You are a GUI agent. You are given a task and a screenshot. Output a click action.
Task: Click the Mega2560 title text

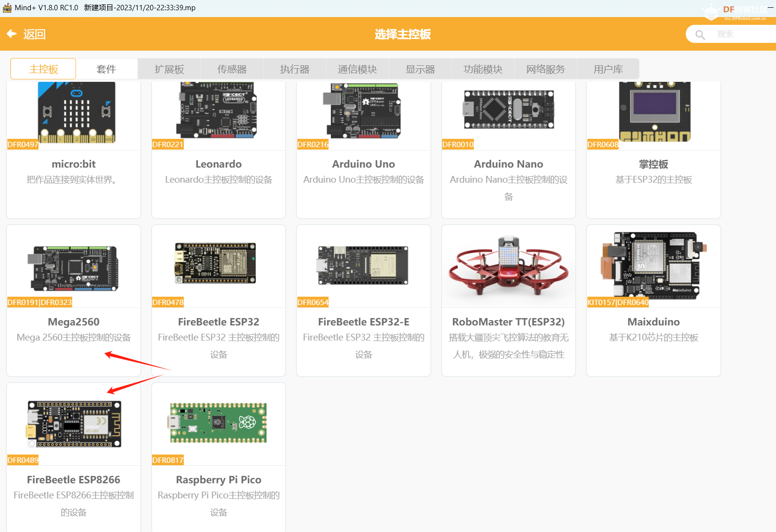click(x=74, y=322)
